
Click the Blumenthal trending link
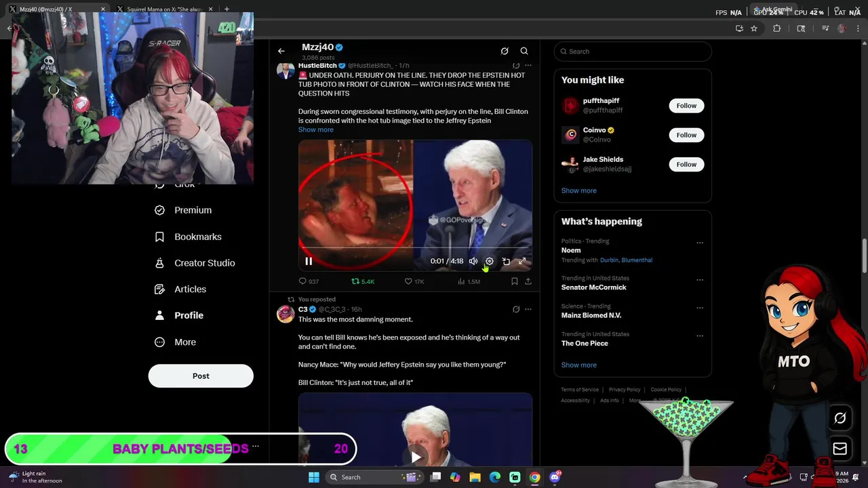637,260
